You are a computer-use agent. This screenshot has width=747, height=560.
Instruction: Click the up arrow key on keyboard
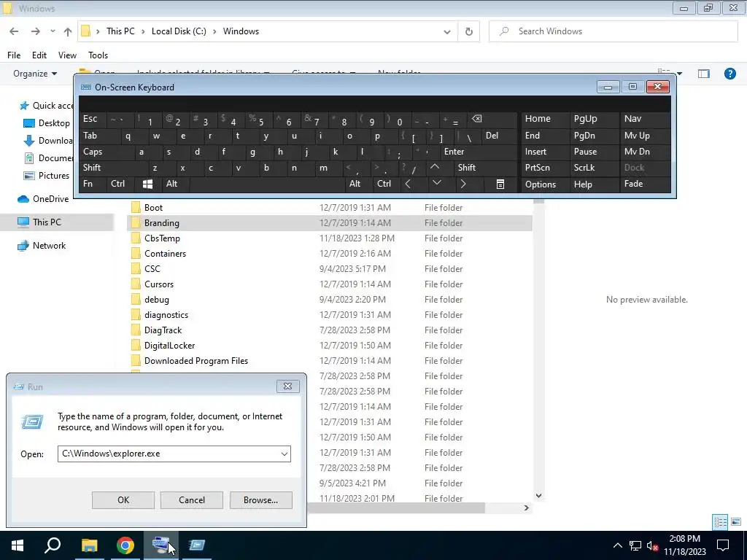[x=435, y=168]
